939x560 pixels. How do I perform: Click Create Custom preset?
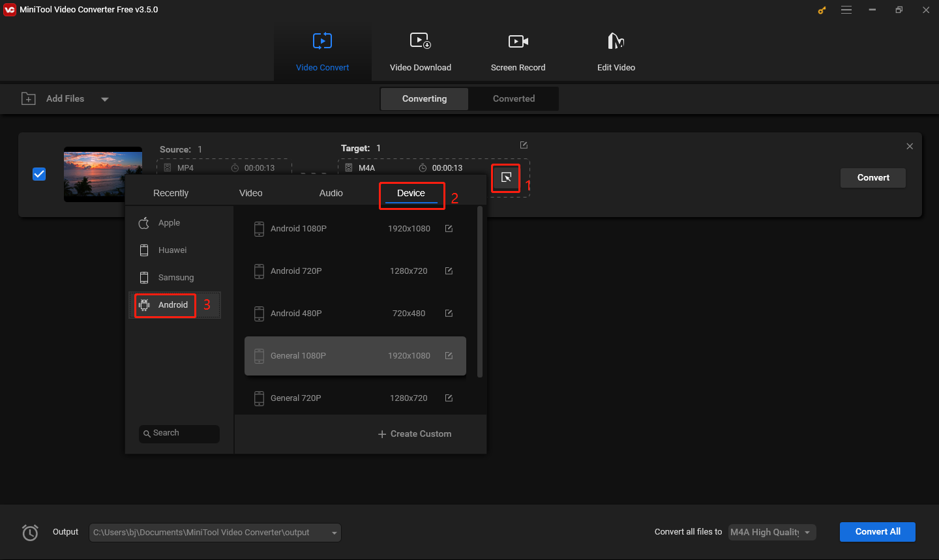click(415, 434)
